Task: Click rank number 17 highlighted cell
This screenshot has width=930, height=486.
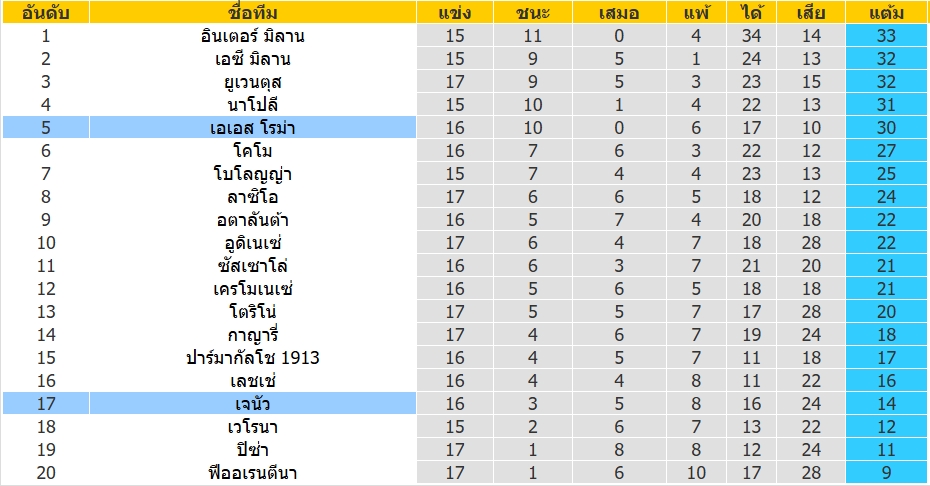Action: click(x=45, y=404)
